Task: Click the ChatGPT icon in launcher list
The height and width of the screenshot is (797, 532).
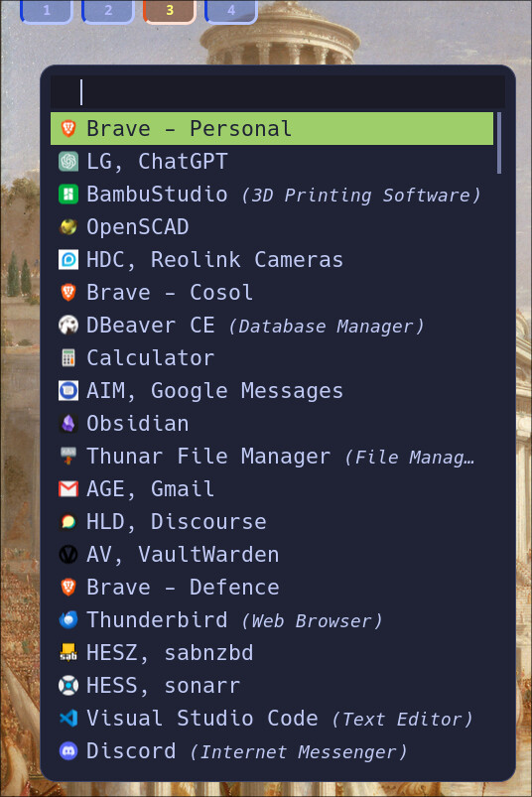Action: (x=68, y=162)
